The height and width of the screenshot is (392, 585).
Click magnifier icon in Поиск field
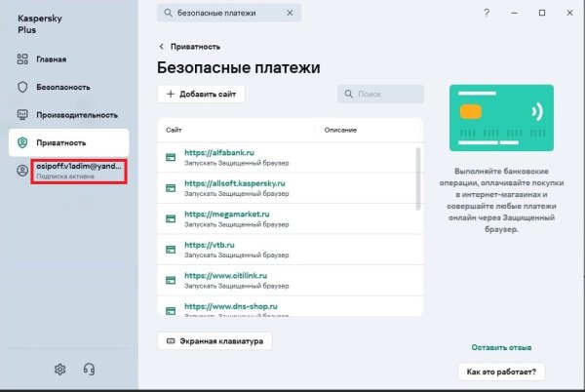click(x=348, y=94)
